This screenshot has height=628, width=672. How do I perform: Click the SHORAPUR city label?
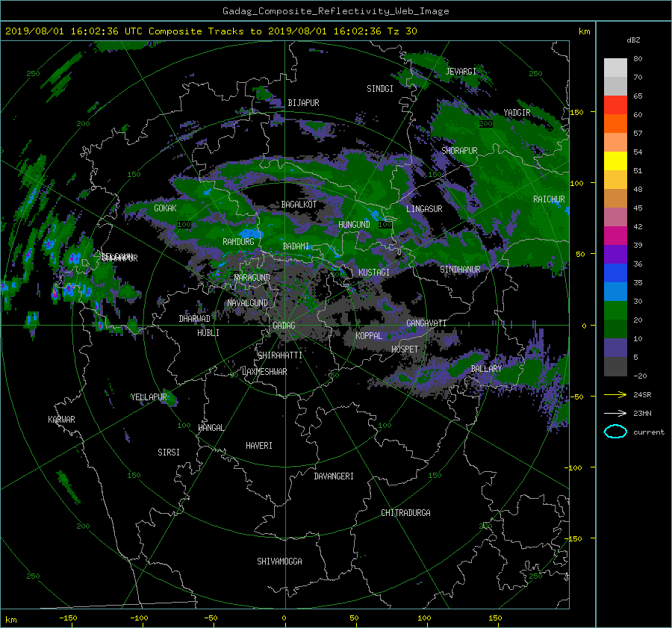pos(459,151)
